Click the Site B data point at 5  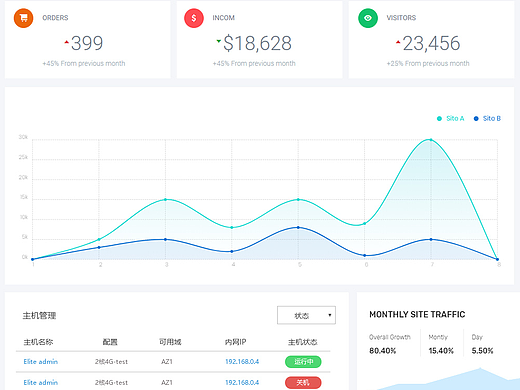(x=298, y=227)
